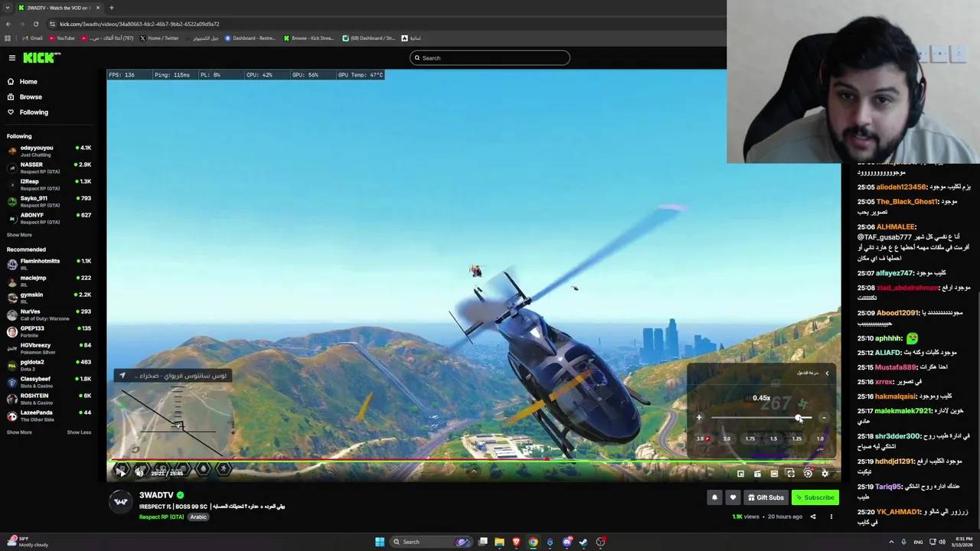Click the green Subscribe button

pyautogui.click(x=815, y=497)
